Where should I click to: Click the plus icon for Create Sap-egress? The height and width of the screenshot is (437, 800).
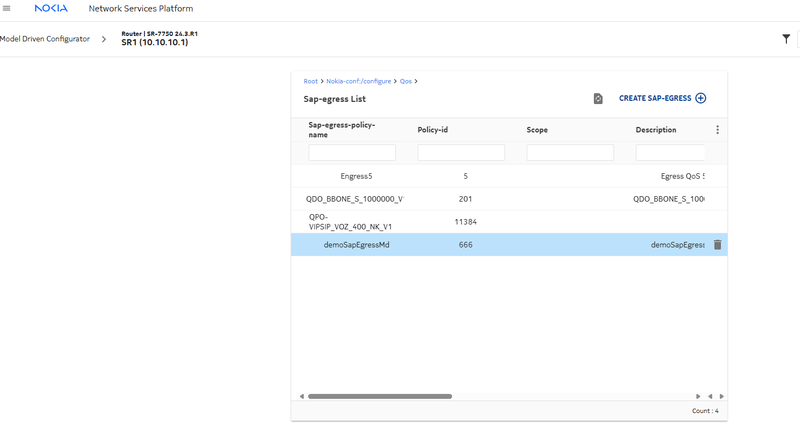[x=700, y=99]
